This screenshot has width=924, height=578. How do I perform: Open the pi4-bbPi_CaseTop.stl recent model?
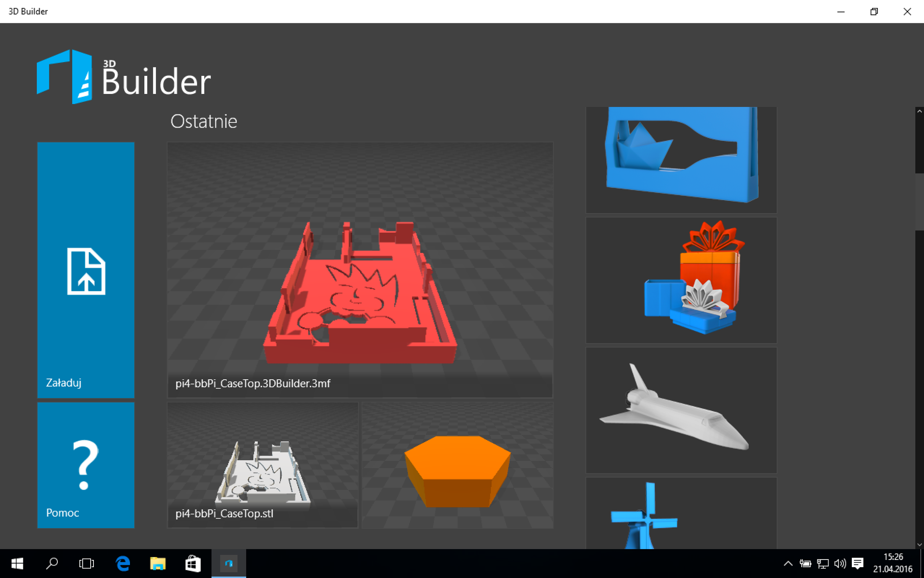[263, 465]
